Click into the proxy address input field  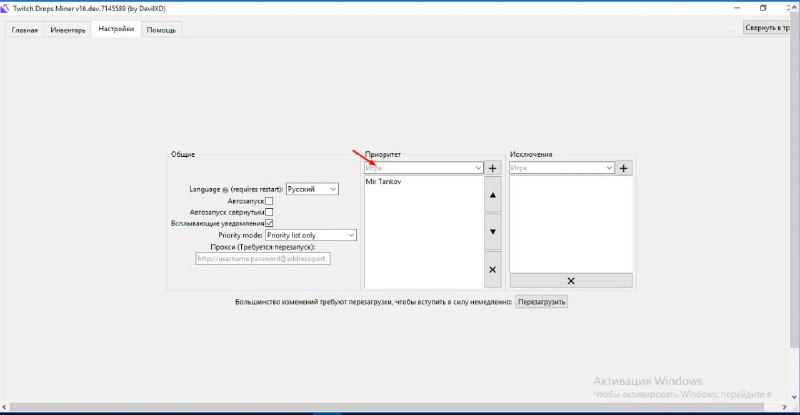[x=262, y=258]
